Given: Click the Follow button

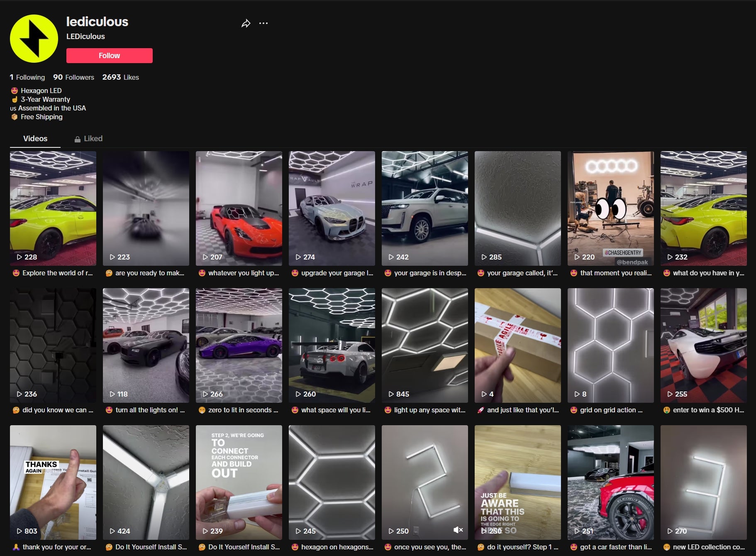Looking at the screenshot, I should pos(109,56).
